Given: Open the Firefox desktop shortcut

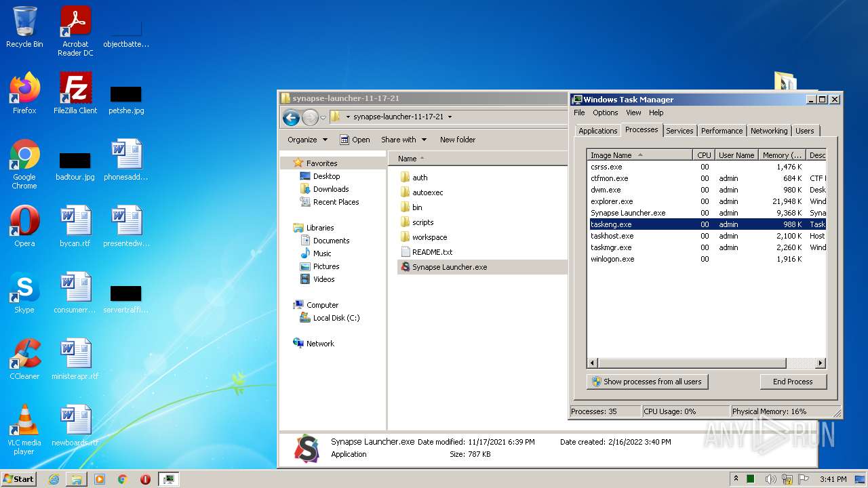Looking at the screenshot, I should pos(24,94).
